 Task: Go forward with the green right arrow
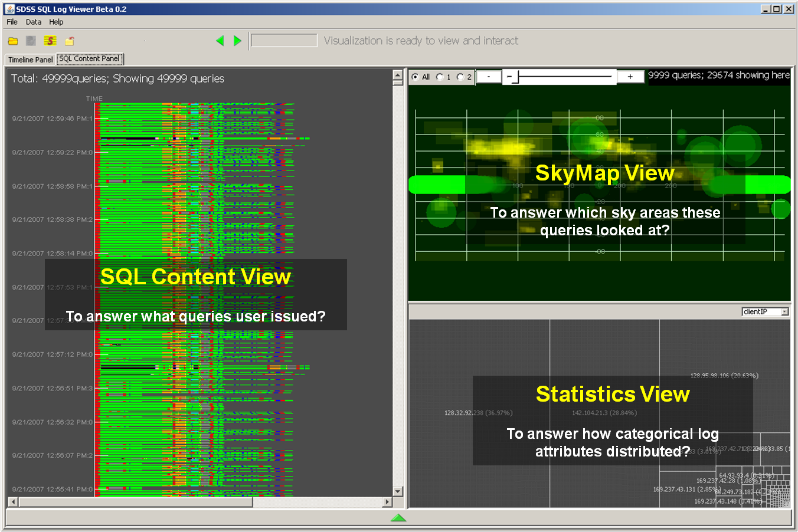point(237,41)
